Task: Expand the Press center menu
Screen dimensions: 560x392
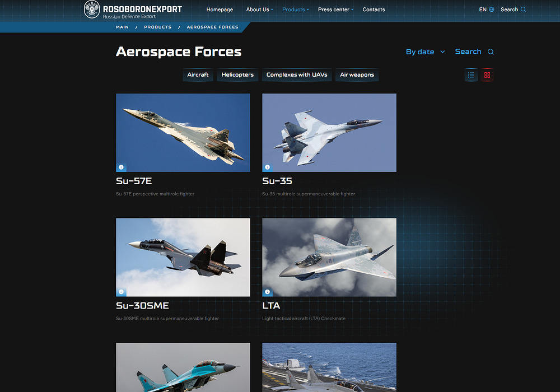Action: tap(335, 10)
